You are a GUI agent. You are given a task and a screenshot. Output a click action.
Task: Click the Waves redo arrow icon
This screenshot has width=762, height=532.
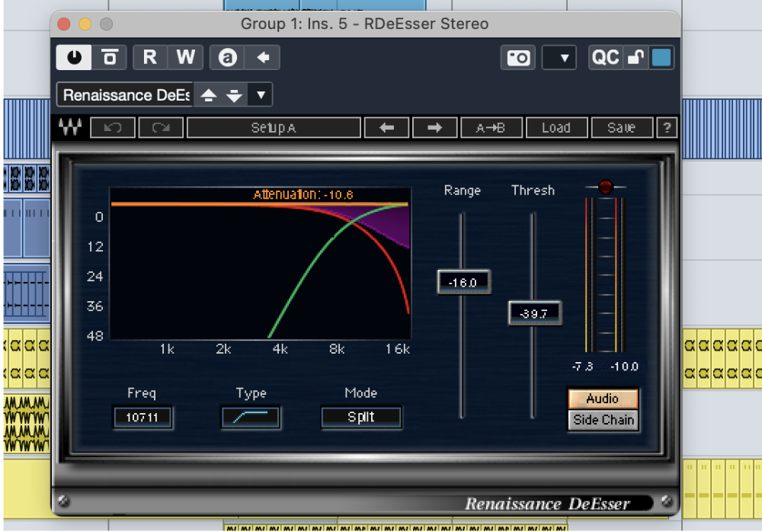click(x=161, y=128)
